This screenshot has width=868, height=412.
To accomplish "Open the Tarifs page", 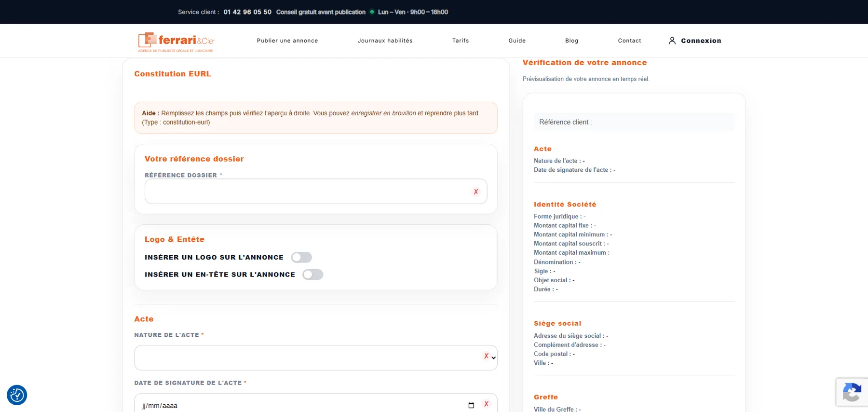I will 461,41.
